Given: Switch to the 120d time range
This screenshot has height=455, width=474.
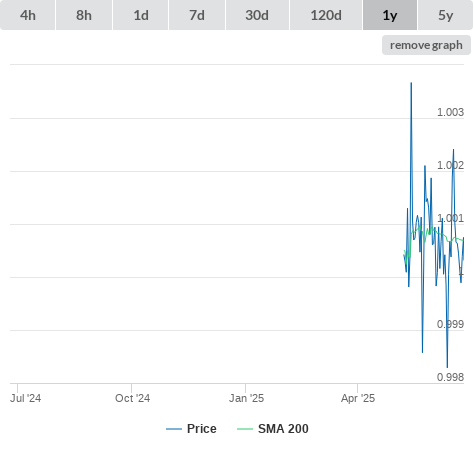Looking at the screenshot, I should tap(326, 15).
